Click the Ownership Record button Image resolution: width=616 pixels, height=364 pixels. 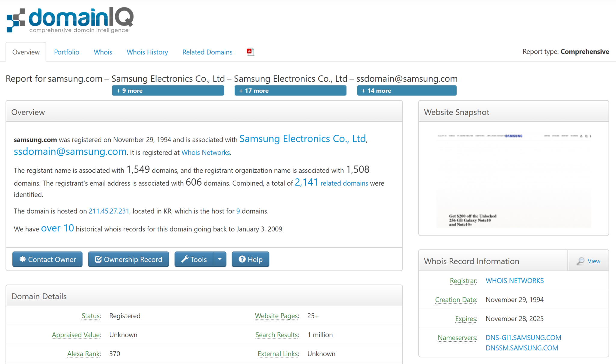pyautogui.click(x=128, y=259)
